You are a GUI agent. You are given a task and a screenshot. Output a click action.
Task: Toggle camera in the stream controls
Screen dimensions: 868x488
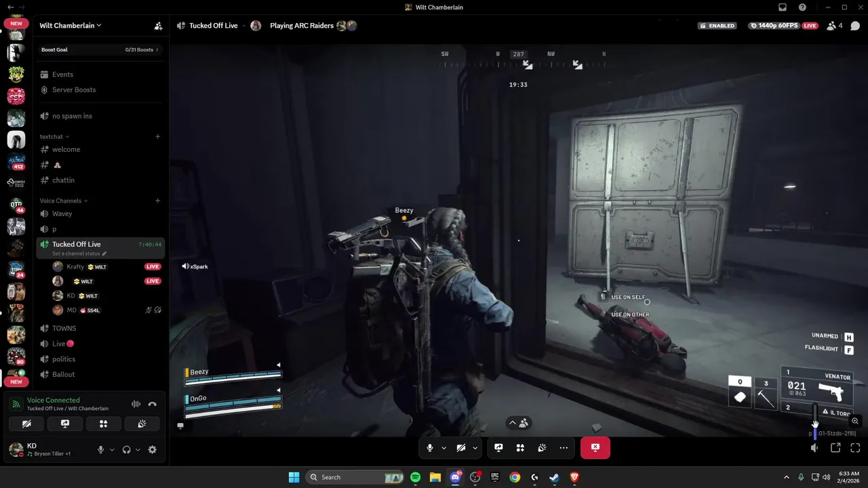point(461,448)
